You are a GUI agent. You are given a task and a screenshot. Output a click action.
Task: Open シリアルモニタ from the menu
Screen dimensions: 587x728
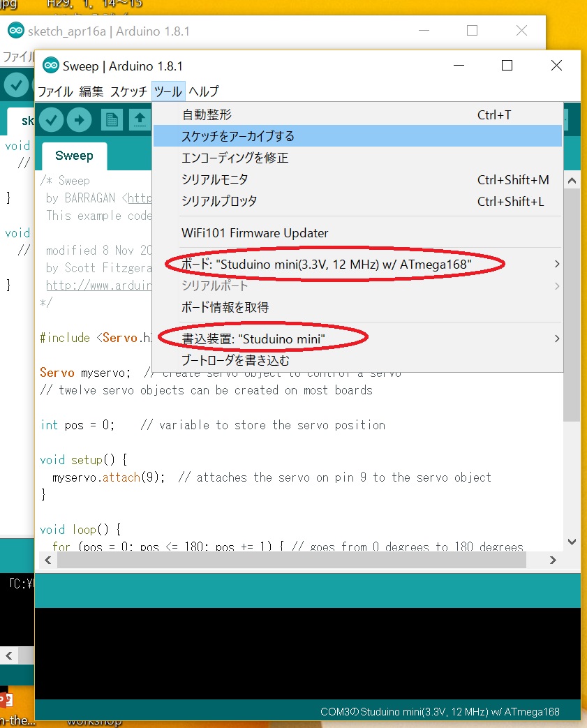point(214,179)
